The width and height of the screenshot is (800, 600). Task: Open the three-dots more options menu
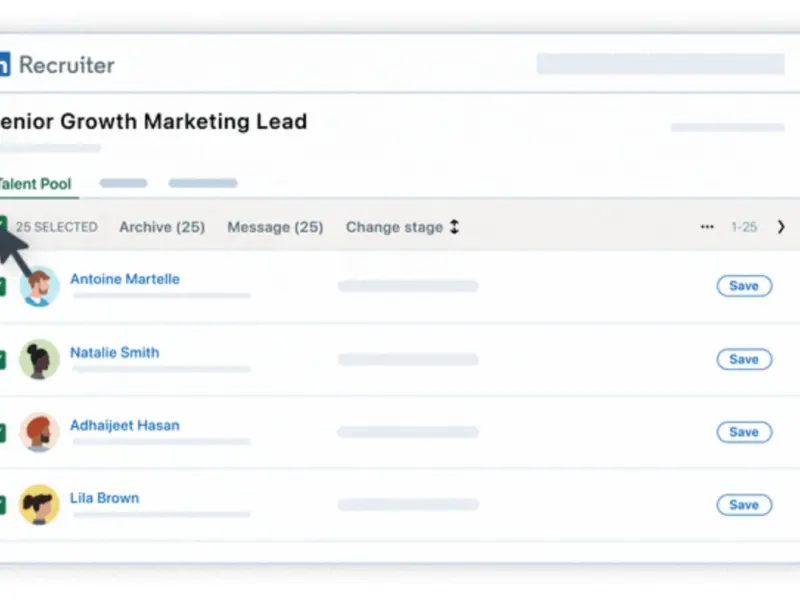tap(707, 227)
